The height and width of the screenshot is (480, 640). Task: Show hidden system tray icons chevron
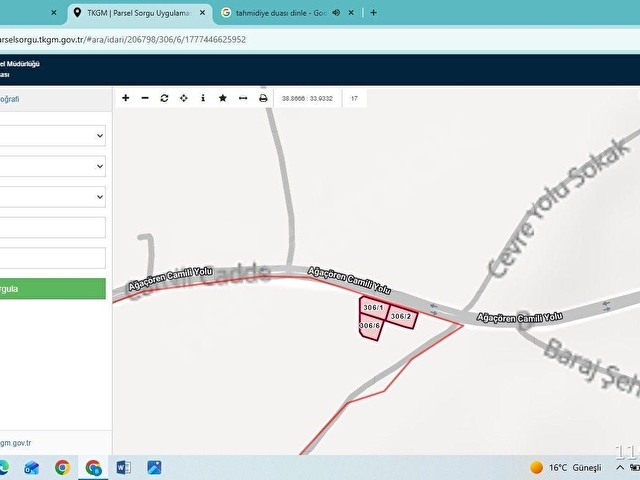[x=620, y=467]
